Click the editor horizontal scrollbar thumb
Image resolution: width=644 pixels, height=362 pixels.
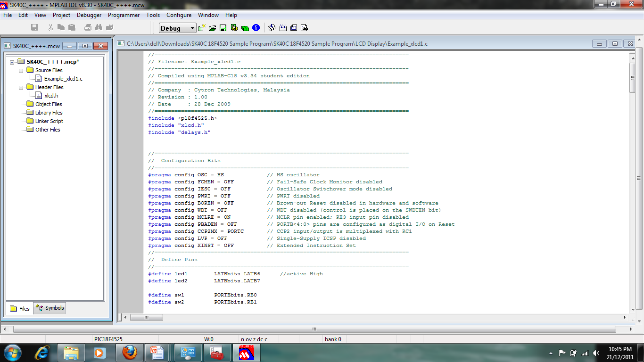tap(147, 317)
